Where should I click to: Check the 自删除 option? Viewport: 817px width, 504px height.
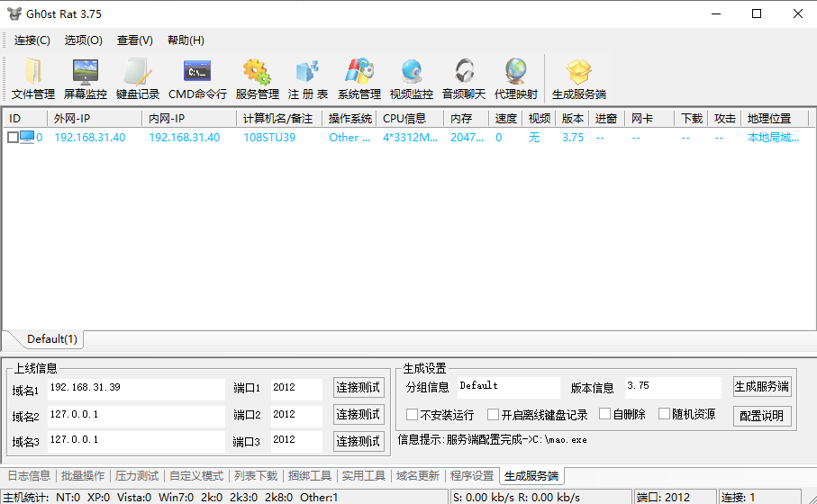point(605,414)
